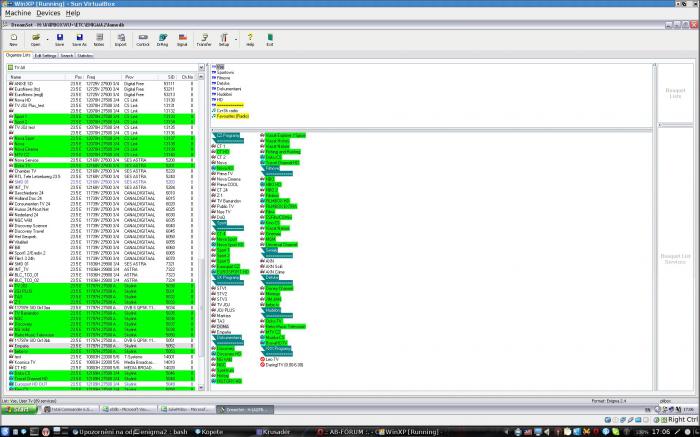Switch to enigma2 : bash in host taskbar

162,432
